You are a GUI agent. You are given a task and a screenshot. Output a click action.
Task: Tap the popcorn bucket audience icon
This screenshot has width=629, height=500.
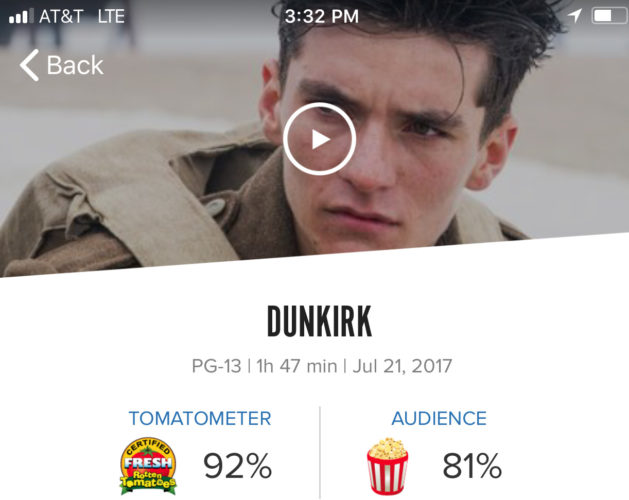click(388, 466)
